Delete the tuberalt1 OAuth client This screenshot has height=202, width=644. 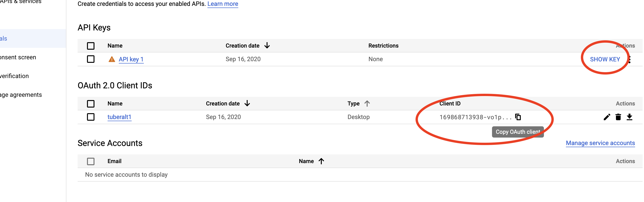point(618,117)
